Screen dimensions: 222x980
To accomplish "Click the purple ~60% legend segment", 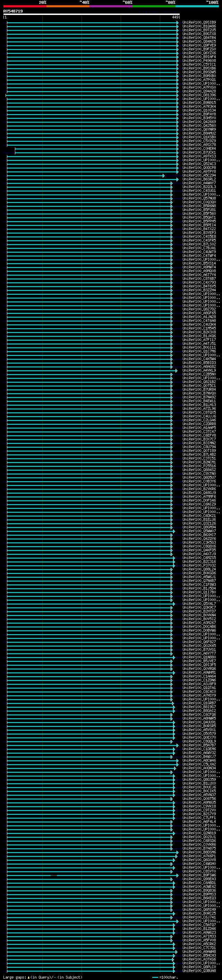I will (x=111, y=7).
